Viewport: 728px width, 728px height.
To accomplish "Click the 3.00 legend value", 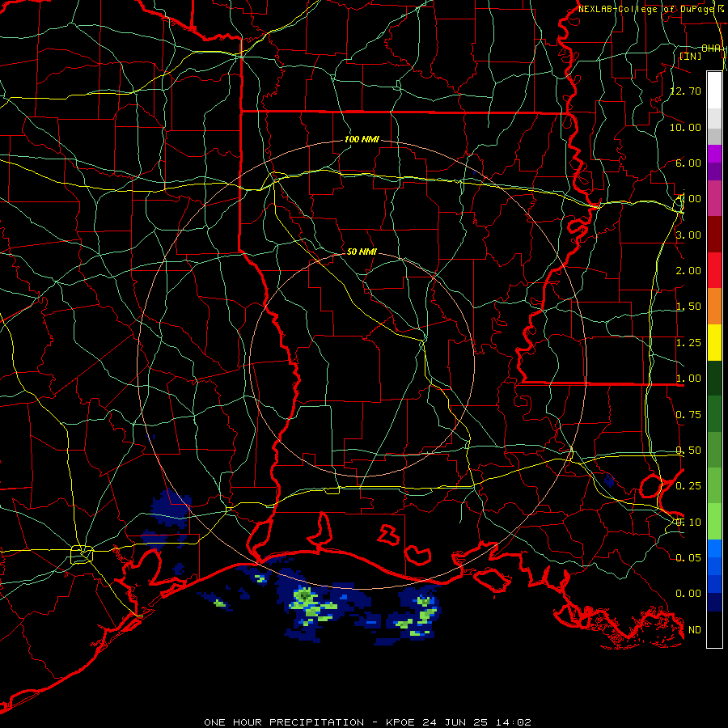I will [x=688, y=235].
